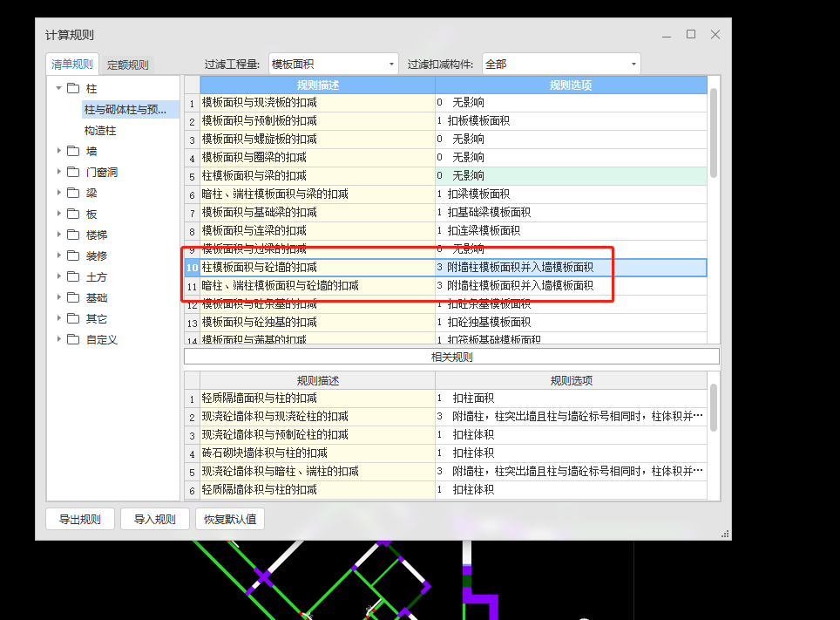
Task: Click the 墙 folder icon
Action: tap(73, 151)
